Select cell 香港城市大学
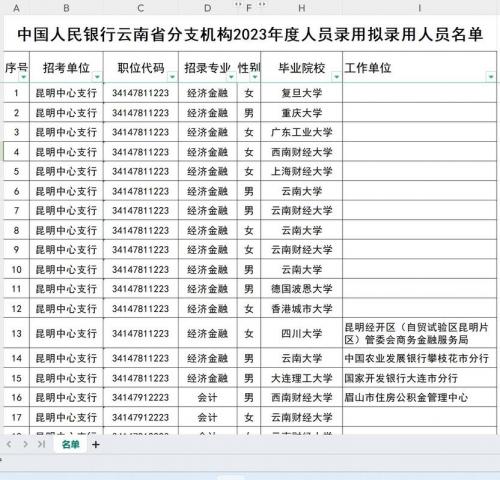Viewport: 500px width, 480px height. [302, 308]
